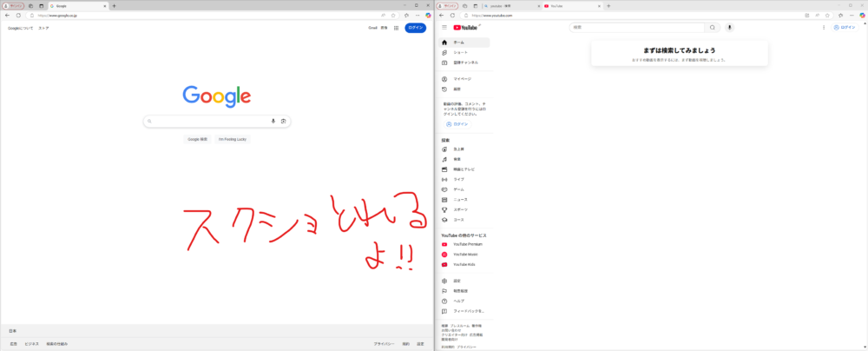Image resolution: width=868 pixels, height=351 pixels.
Task: Click サインイン profile in Google window
Action: (x=13, y=5)
